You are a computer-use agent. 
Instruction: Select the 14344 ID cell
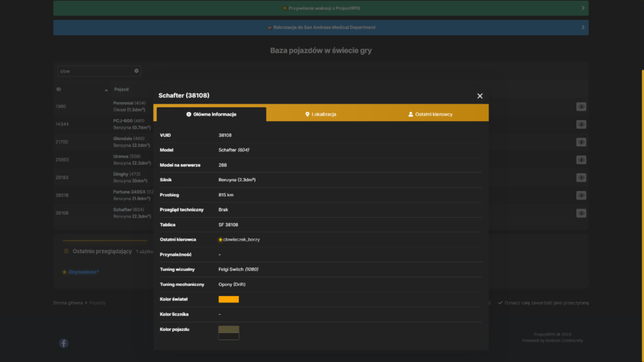pos(62,124)
